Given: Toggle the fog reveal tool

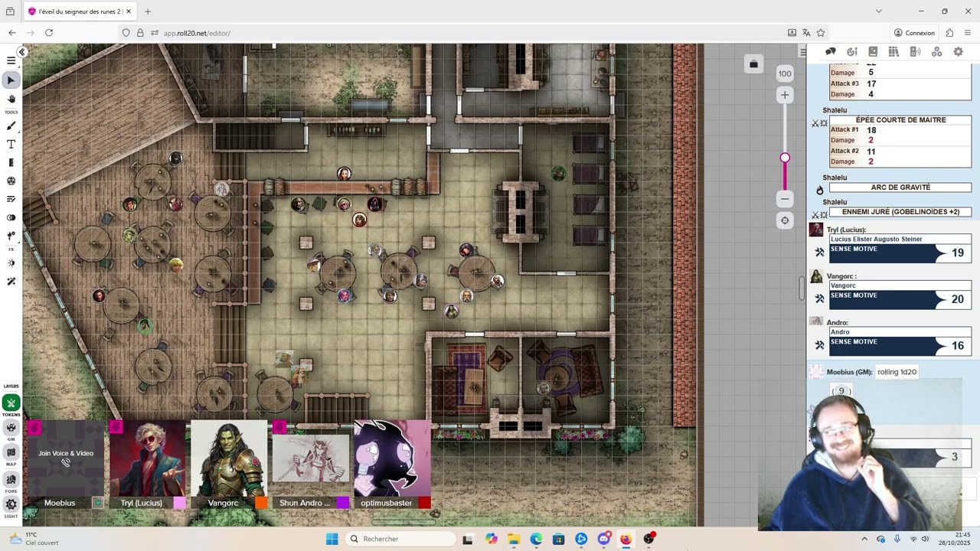Looking at the screenshot, I should coord(11,217).
